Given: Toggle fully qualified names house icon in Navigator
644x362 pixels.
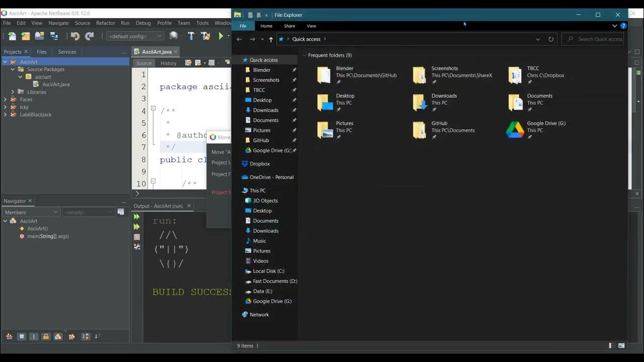Looking at the screenshot, I should pyautogui.click(x=72, y=336).
